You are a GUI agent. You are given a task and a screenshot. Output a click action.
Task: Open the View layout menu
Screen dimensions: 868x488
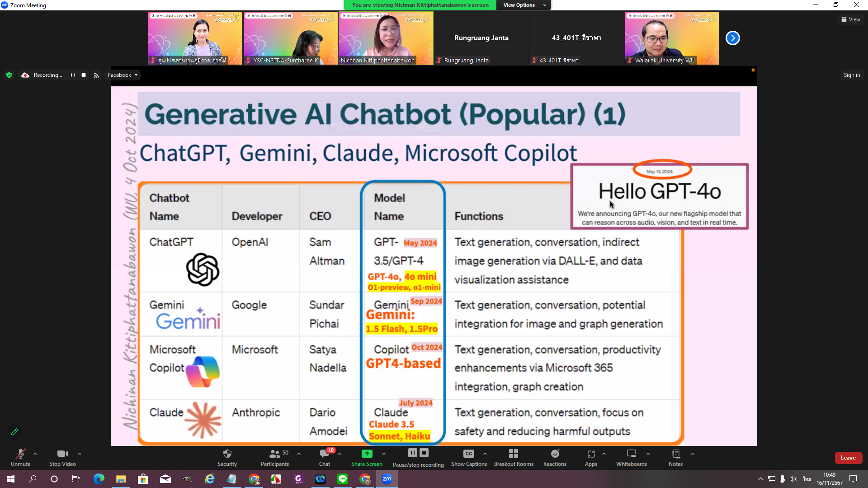coord(850,19)
